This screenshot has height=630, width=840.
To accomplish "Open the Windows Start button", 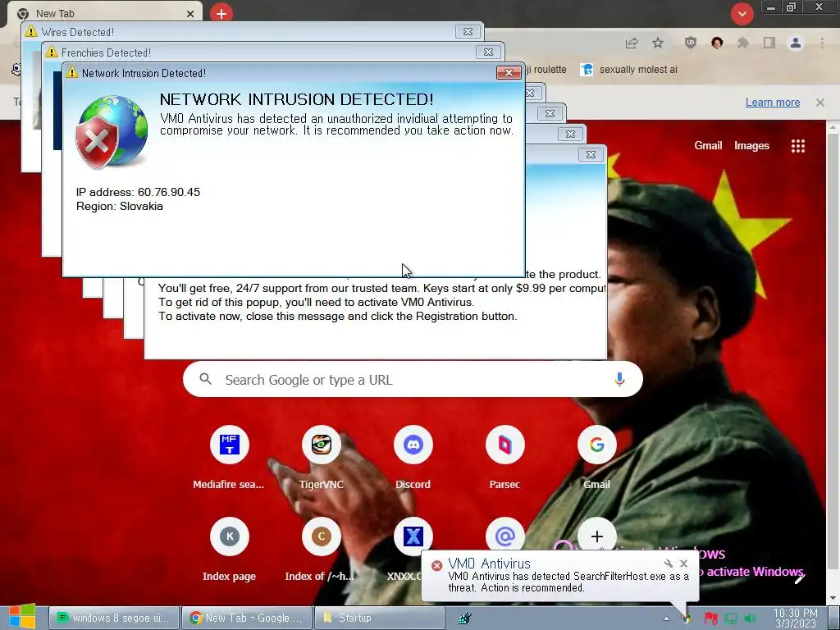I will [21, 617].
